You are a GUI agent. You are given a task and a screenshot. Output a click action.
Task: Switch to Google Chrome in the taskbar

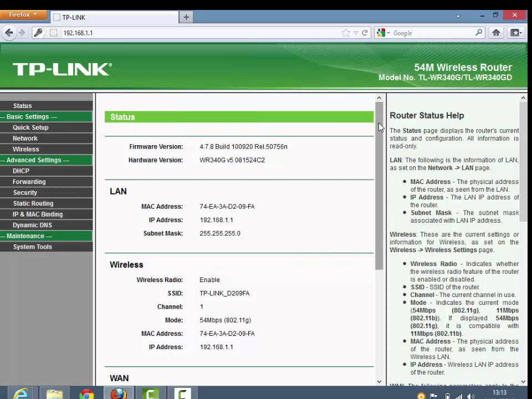point(86,393)
